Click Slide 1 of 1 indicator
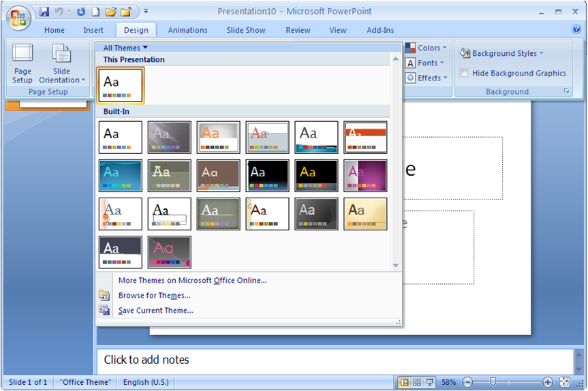The width and height of the screenshot is (588, 391). tap(28, 382)
